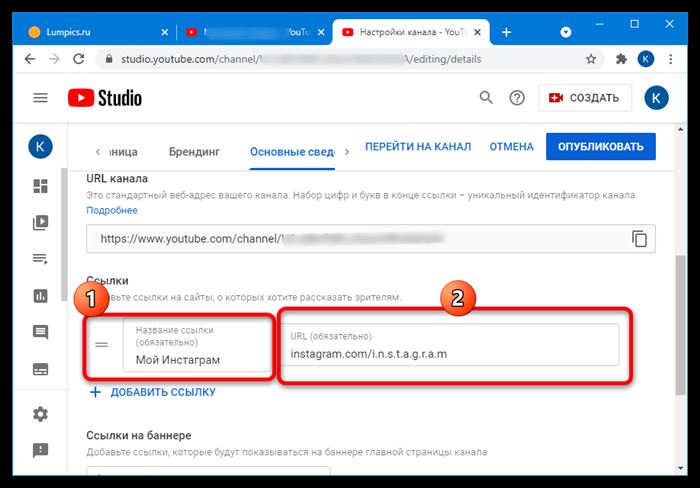
Task: Open the tab search dropdown in title bar
Action: (566, 32)
